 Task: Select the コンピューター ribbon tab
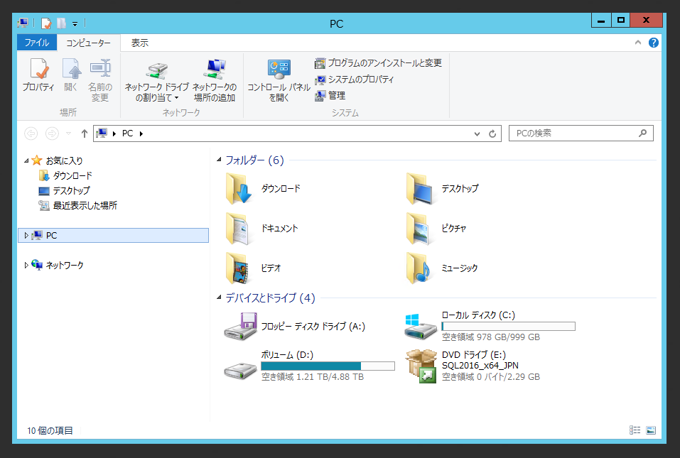pos(88,43)
